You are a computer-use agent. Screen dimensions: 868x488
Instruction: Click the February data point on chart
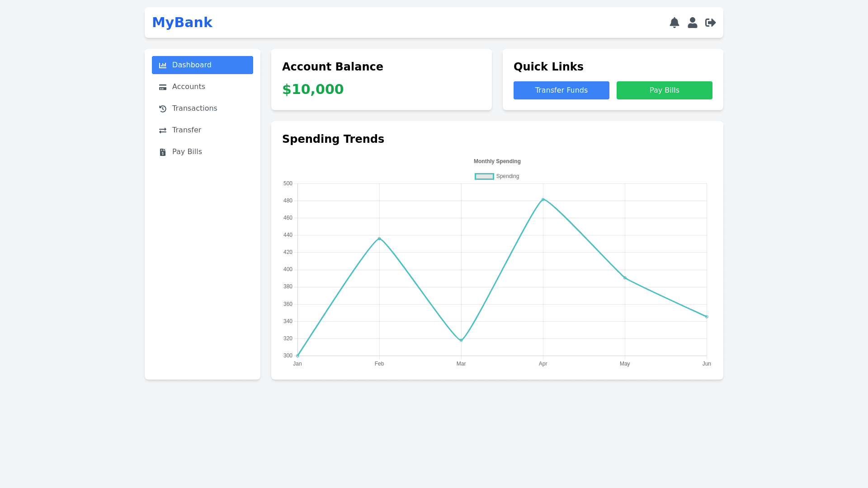tap(379, 239)
